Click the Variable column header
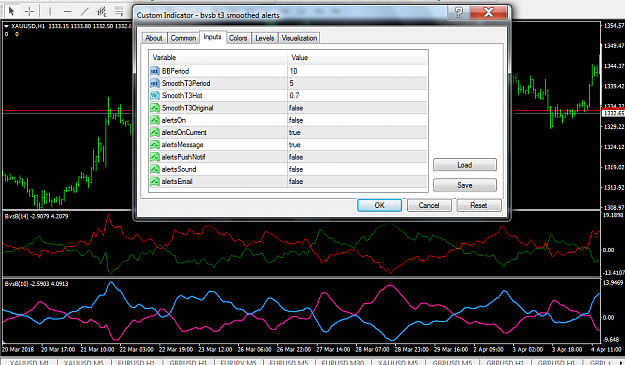625x365 pixels. click(x=218, y=58)
